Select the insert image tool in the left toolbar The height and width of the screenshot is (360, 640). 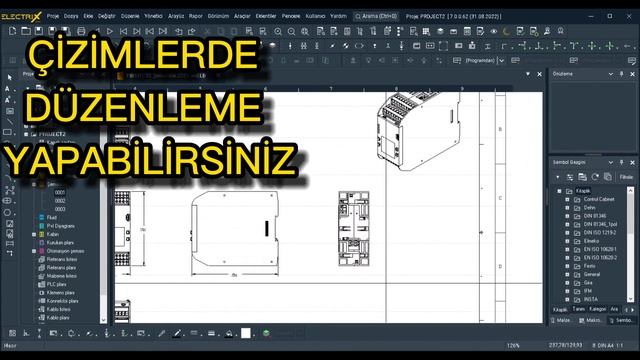tap(9, 224)
